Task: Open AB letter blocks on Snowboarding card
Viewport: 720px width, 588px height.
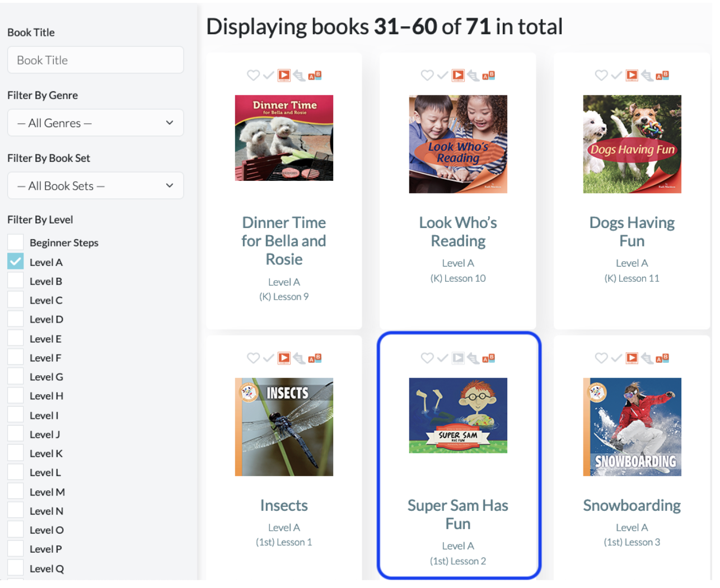Action: click(663, 358)
